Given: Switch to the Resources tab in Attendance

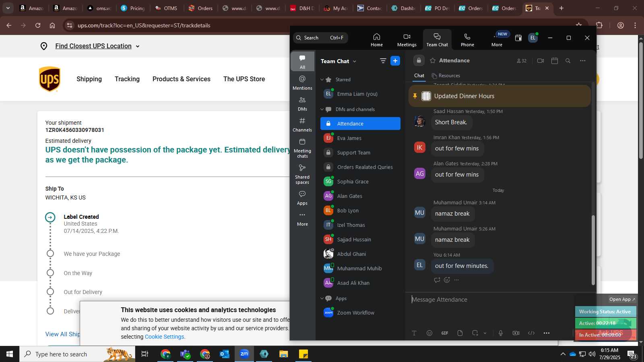Looking at the screenshot, I should pos(446,76).
